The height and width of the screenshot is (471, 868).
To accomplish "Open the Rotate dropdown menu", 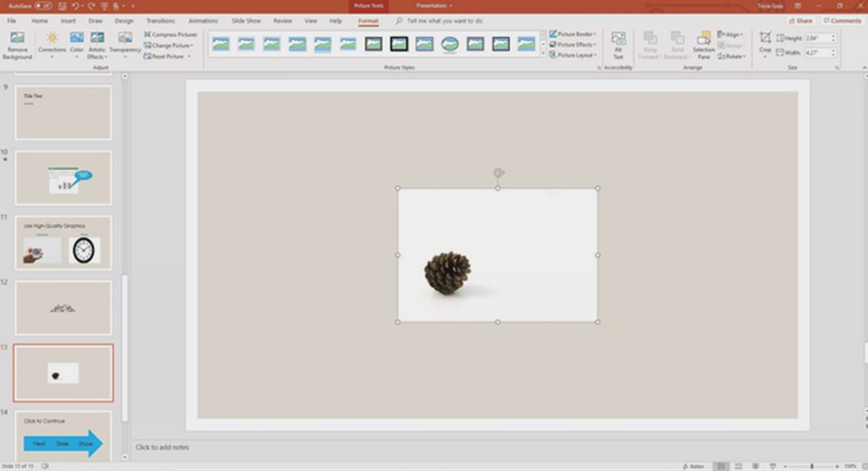I will [x=732, y=57].
